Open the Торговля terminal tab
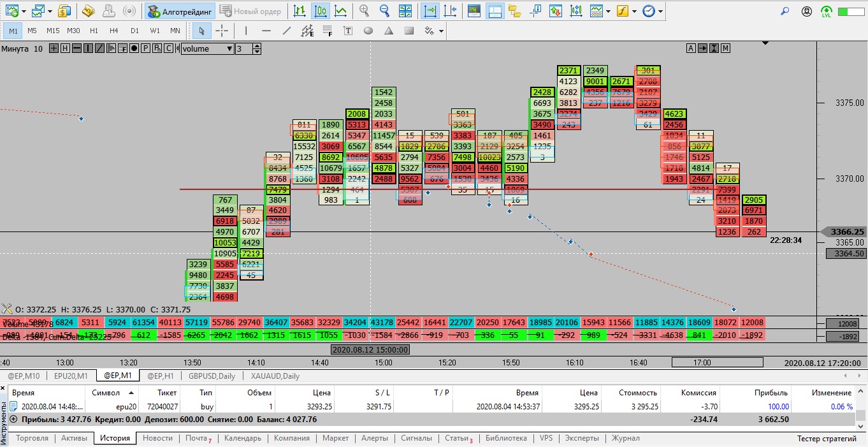This screenshot has width=868, height=447. [x=32, y=438]
